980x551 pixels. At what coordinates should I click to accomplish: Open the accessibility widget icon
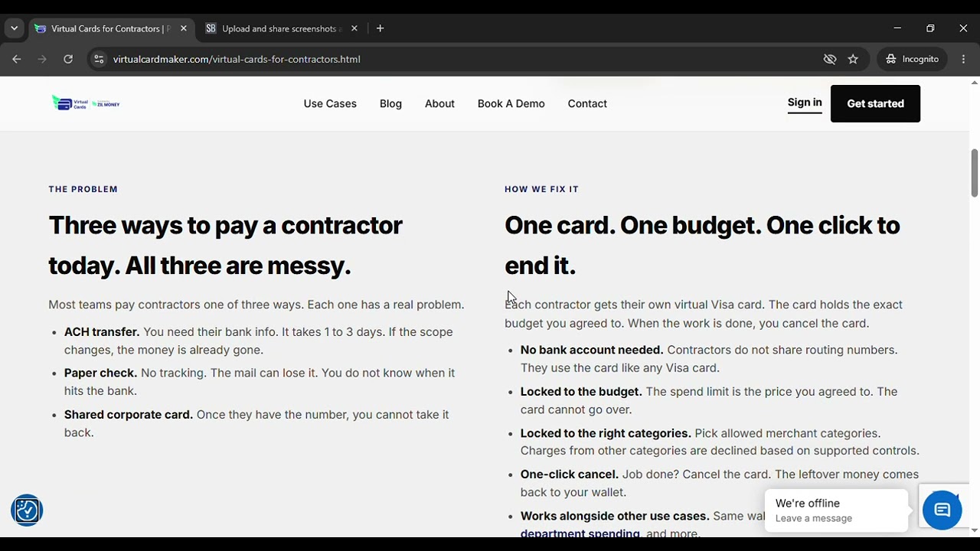(27, 510)
